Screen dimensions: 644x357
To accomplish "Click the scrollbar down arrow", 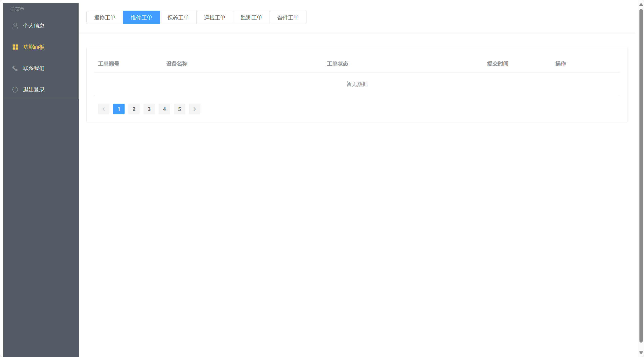I will point(641,352).
